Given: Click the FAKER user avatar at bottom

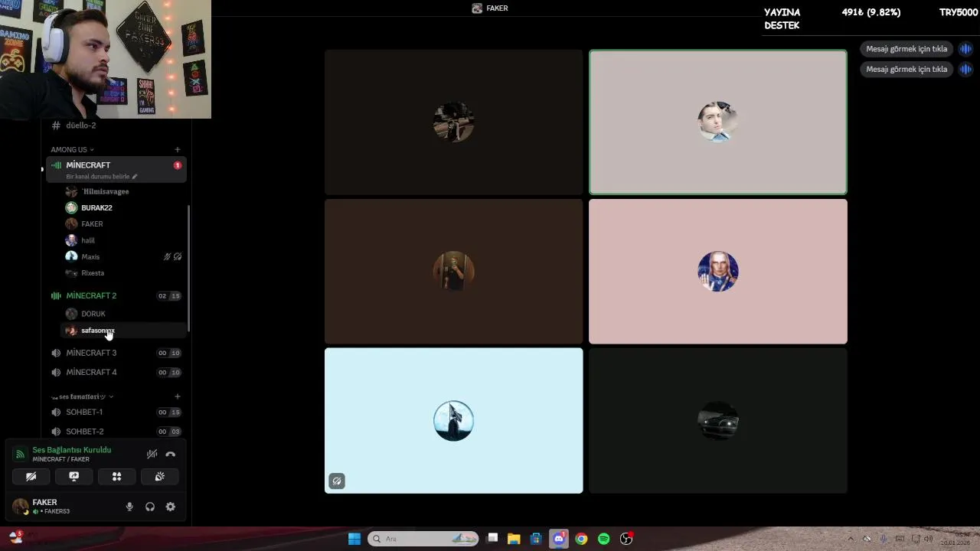Looking at the screenshot, I should (x=21, y=506).
